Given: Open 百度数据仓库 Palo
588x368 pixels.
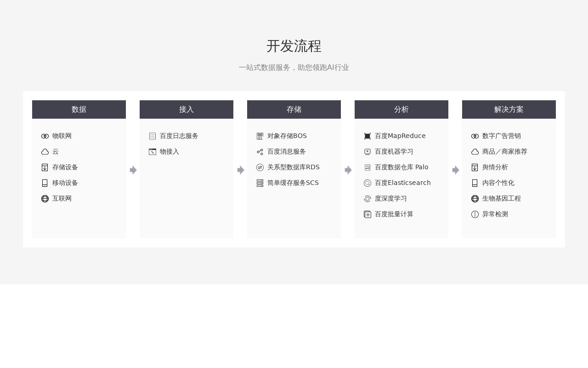Looking at the screenshot, I should (401, 167).
